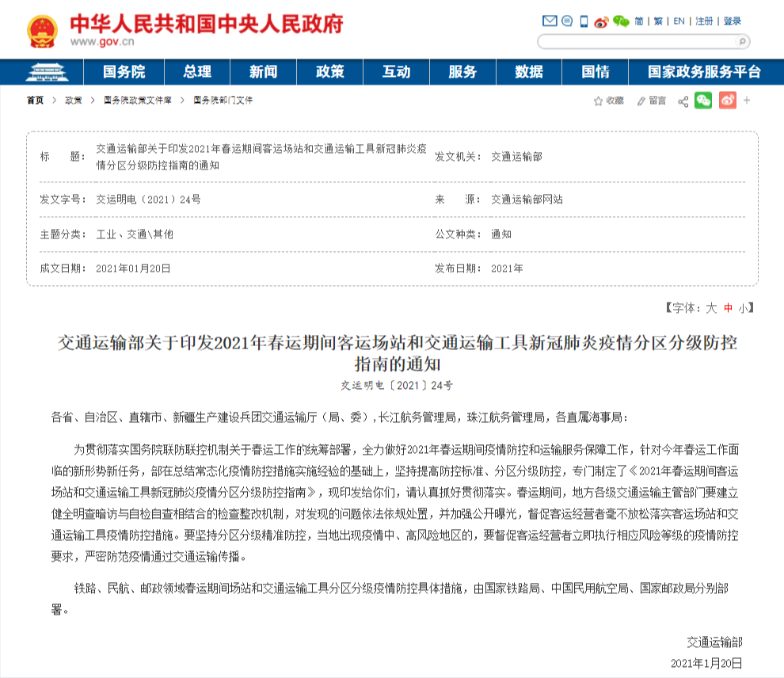Viewport: 784px width, 678px height.
Task: Click the title text in the info table
Action: click(x=261, y=157)
